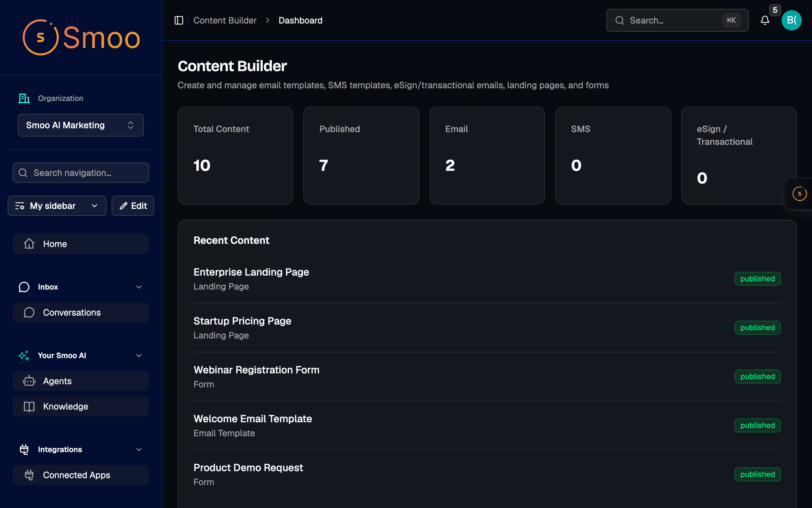The height and width of the screenshot is (508, 812).
Task: Click the Integrations plug icon
Action: pos(24,450)
